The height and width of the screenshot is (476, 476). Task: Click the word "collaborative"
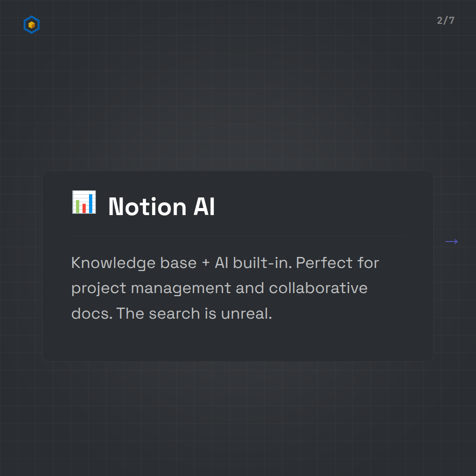click(x=318, y=288)
